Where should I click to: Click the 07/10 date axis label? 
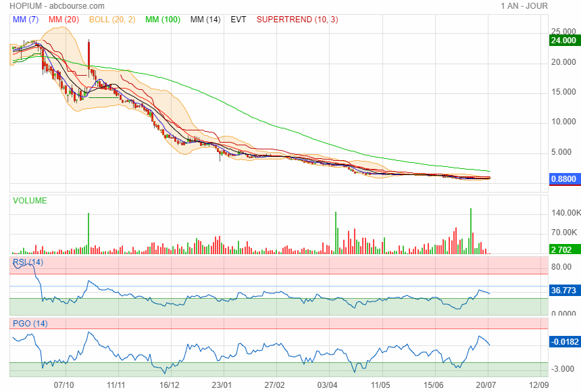click(x=64, y=385)
